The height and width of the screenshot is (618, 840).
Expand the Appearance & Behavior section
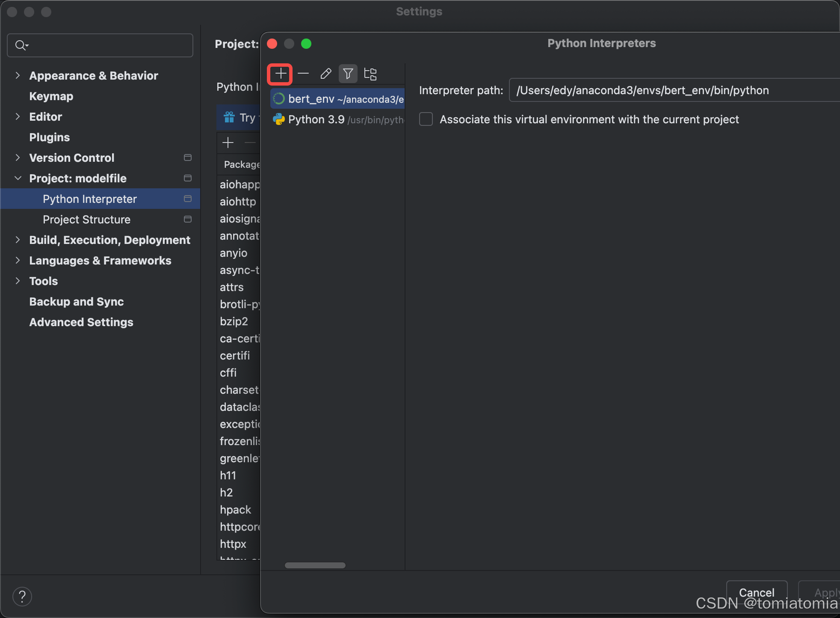pos(18,76)
